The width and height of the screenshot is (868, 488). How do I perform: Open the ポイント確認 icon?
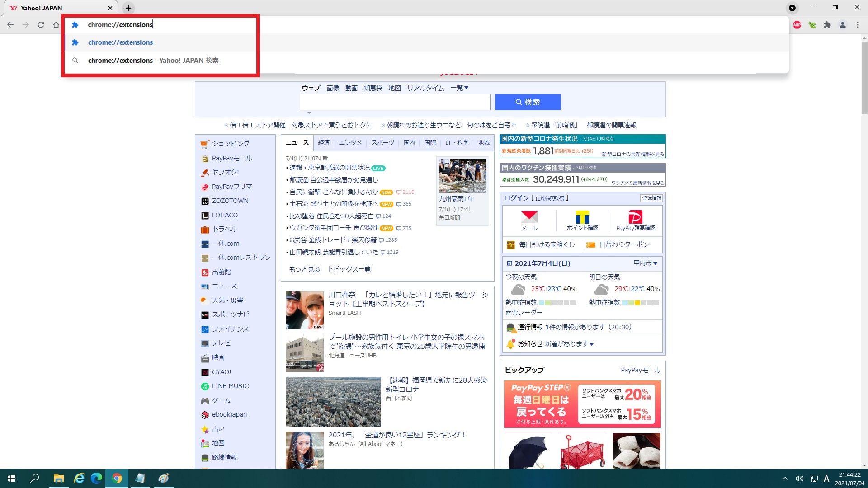click(x=582, y=221)
